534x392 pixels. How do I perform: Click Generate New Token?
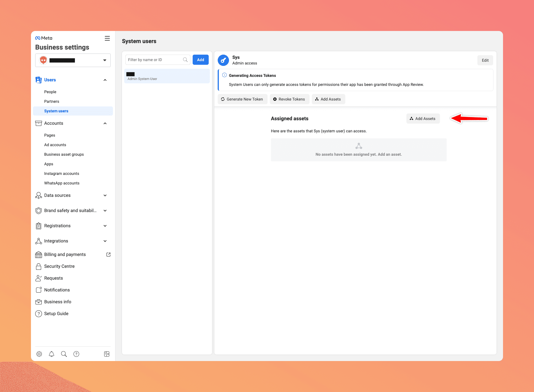click(x=242, y=99)
